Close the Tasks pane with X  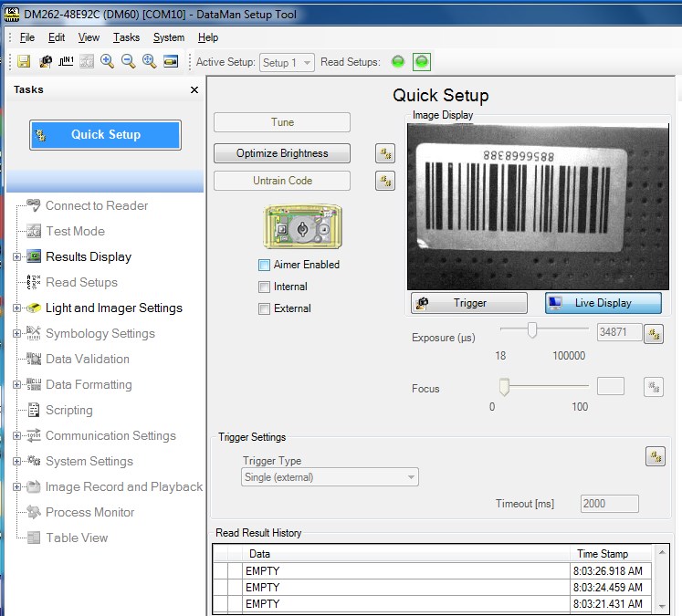click(x=194, y=90)
